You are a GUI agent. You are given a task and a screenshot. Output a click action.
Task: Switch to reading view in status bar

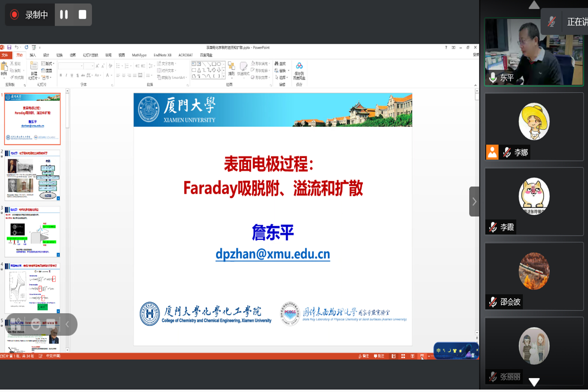coord(413,356)
